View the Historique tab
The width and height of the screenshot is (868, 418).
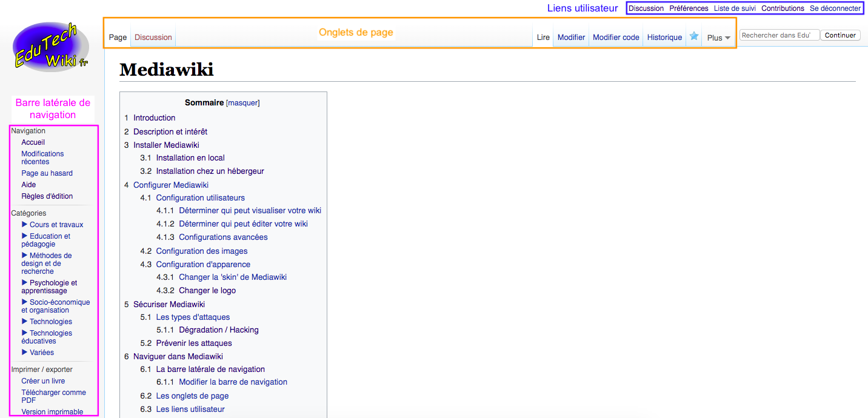pyautogui.click(x=664, y=37)
